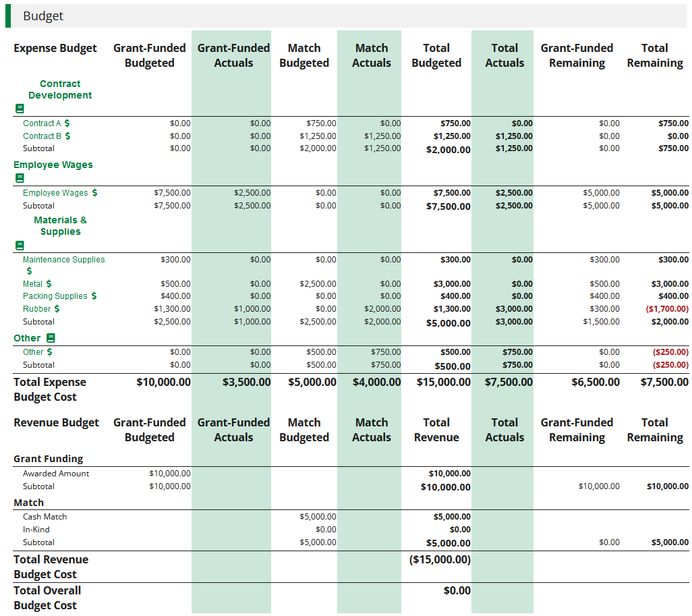Click the notes icon beside Other category heading
The height and width of the screenshot is (616, 692).
51,338
